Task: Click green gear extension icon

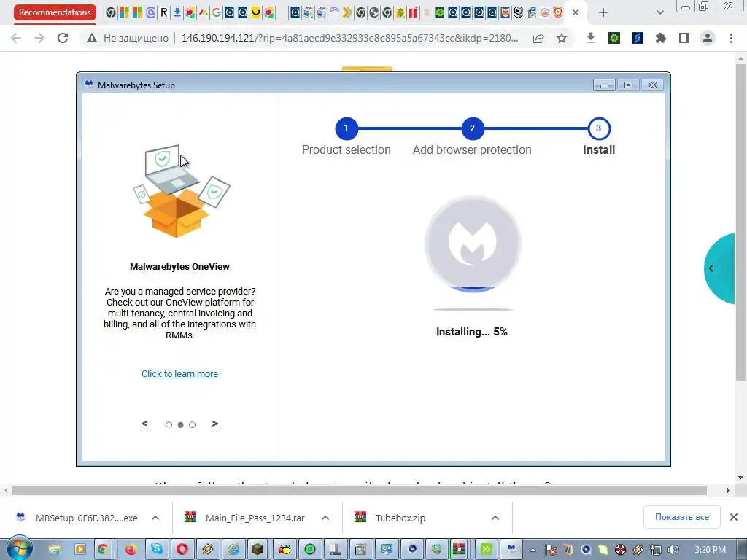Action: point(614,38)
